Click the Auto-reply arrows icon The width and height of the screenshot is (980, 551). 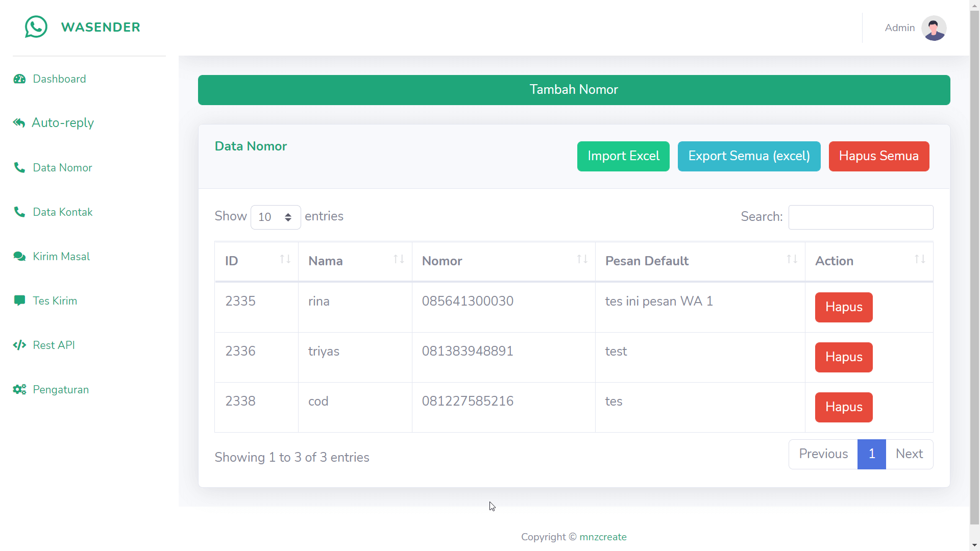[x=19, y=123]
